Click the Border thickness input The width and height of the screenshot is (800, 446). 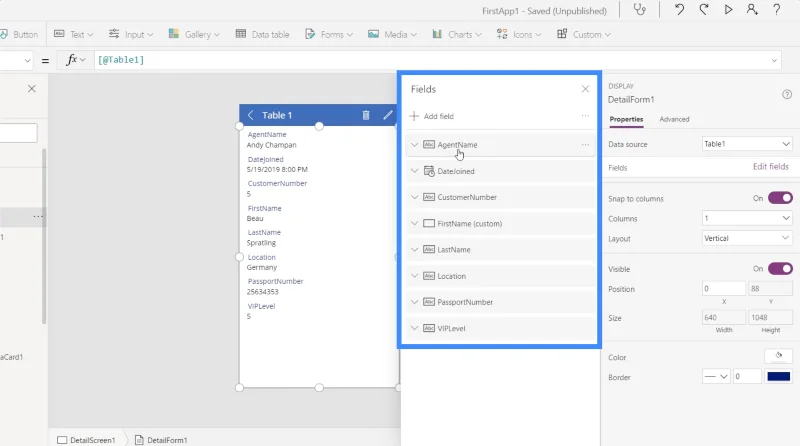coord(747,377)
